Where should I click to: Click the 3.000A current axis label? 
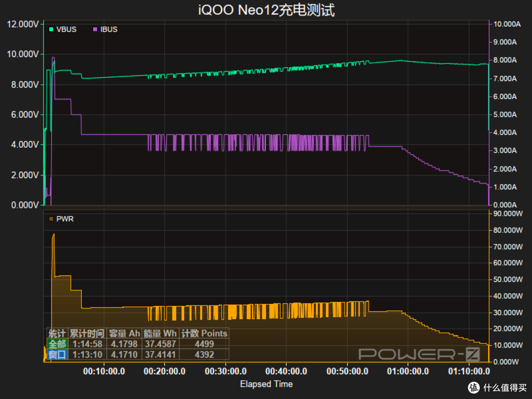coord(505,151)
